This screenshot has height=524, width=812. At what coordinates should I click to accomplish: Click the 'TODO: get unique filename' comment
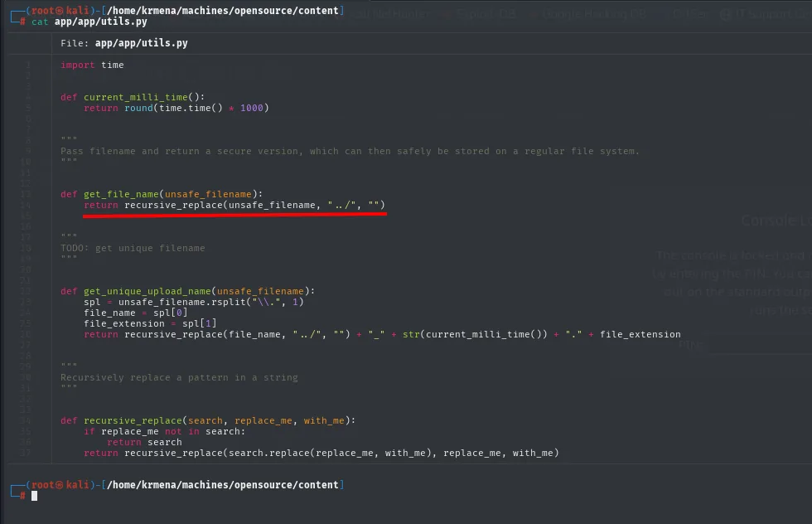click(133, 248)
